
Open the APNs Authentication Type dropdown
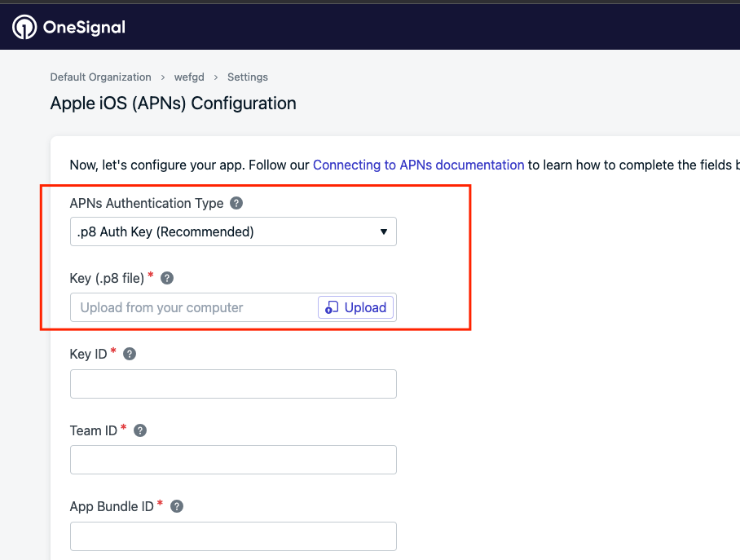click(233, 231)
